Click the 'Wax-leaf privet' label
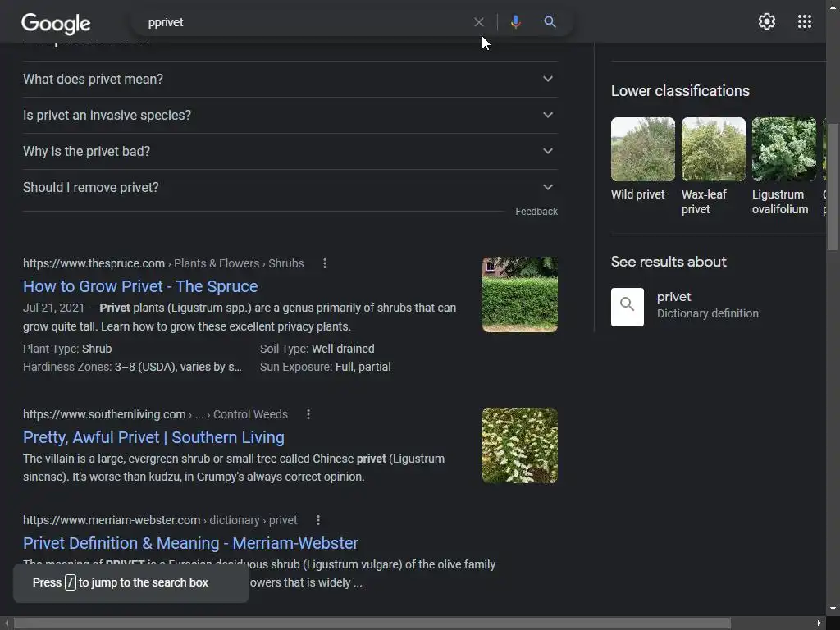The image size is (840, 630). [x=704, y=202]
